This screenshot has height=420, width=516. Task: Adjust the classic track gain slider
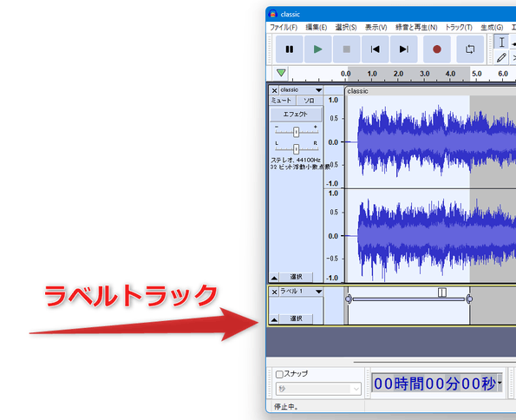pos(297,132)
